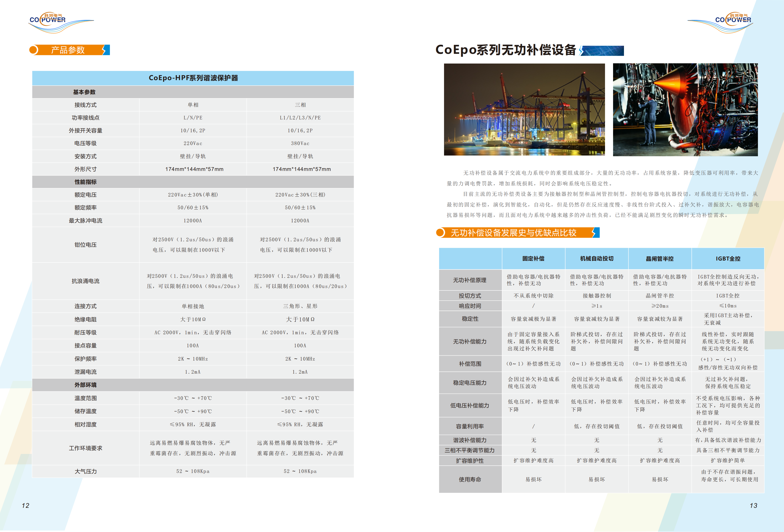The width and height of the screenshot is (784, 532).
Task: Click the blue circuit banner after CoEpo系列无功补偿设备 title
Action: tap(602, 50)
